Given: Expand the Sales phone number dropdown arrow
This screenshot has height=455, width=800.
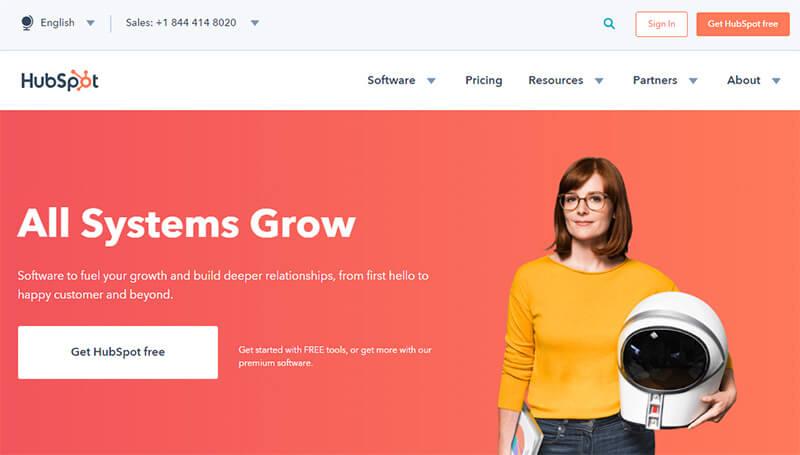Looking at the screenshot, I should click(255, 23).
